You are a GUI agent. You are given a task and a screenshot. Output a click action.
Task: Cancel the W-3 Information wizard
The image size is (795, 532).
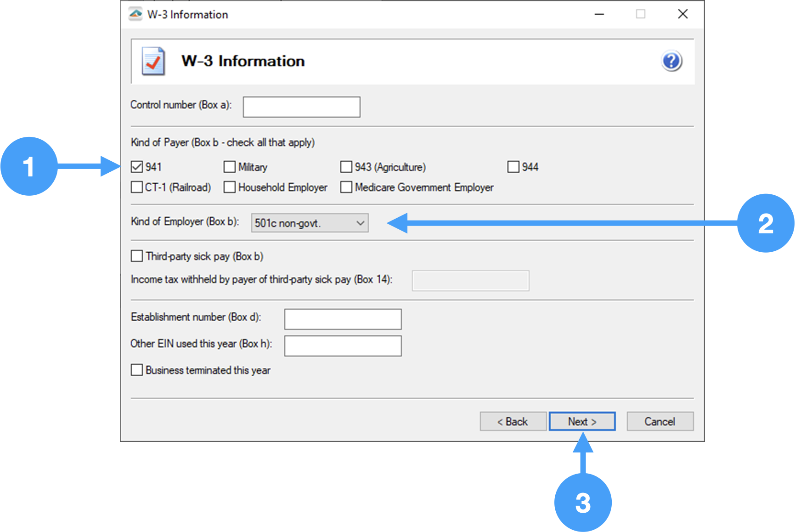[x=660, y=421]
